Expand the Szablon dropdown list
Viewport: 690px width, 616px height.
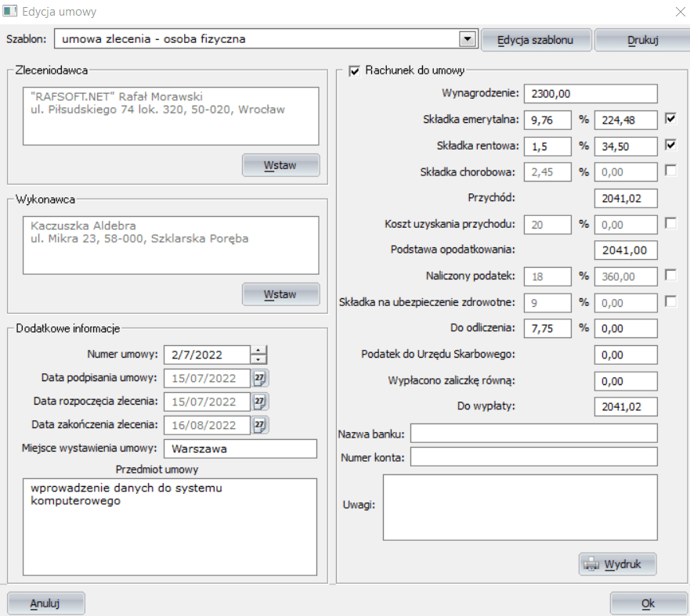coord(468,38)
